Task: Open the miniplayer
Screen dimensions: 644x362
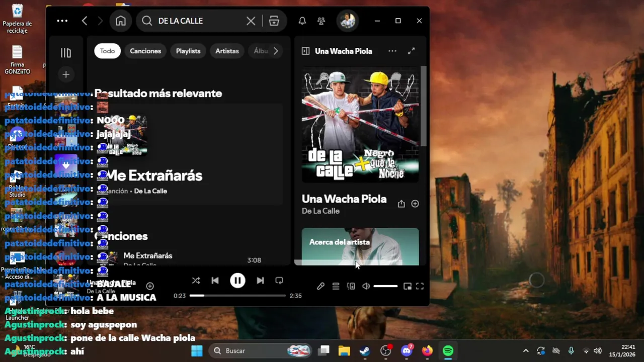Action: tap(408, 286)
